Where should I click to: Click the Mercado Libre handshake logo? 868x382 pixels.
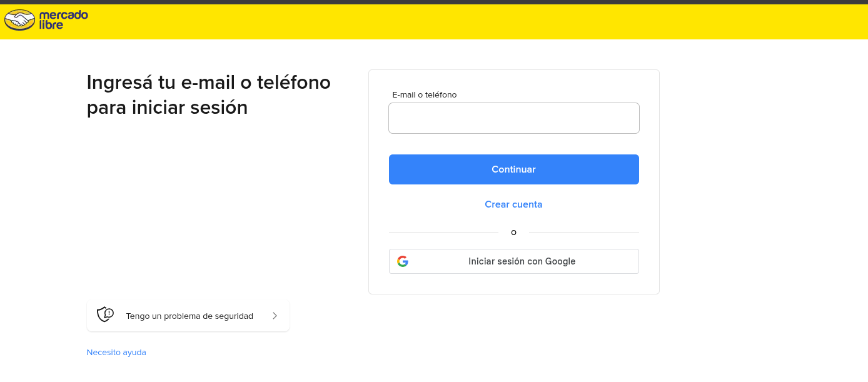pos(19,20)
